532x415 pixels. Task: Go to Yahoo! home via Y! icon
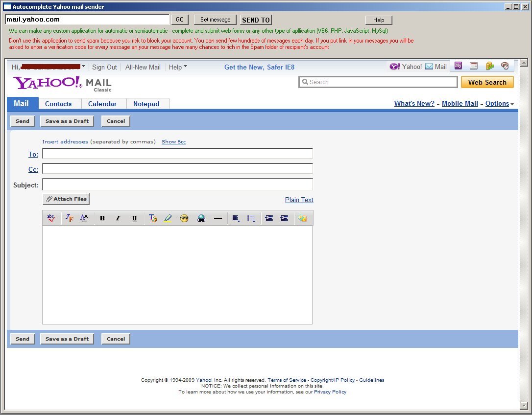395,67
